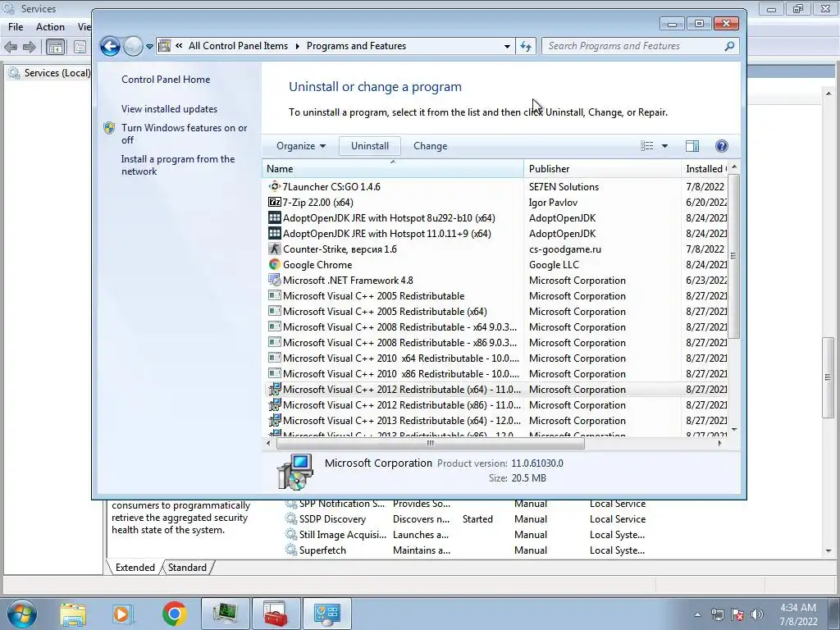The width and height of the screenshot is (840, 630).
Task: Switch to the red toolbox taskbar app
Action: click(x=276, y=614)
